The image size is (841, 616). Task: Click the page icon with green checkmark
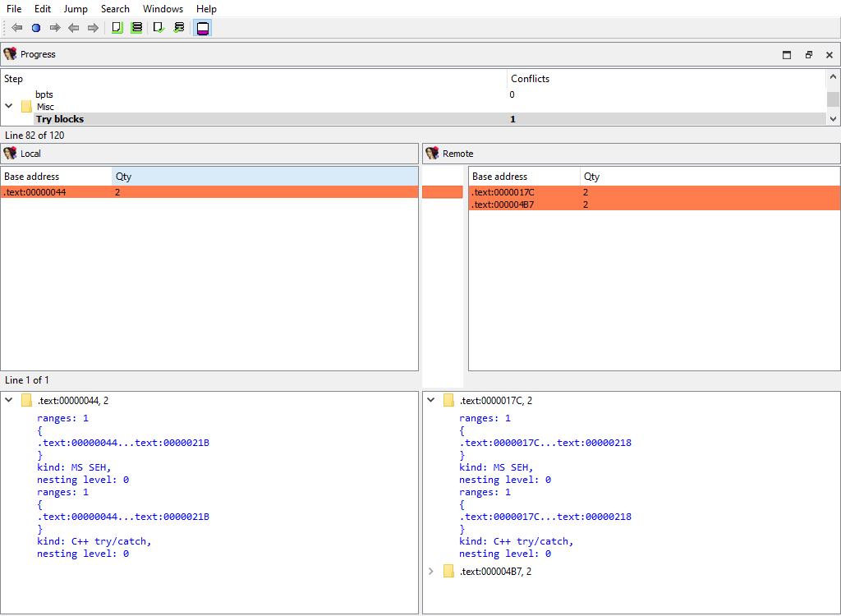point(159,28)
